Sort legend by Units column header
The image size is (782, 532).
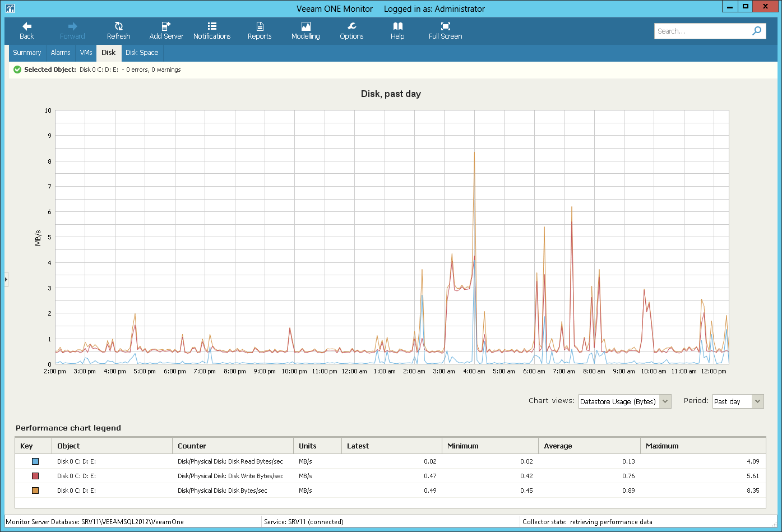(x=317, y=446)
